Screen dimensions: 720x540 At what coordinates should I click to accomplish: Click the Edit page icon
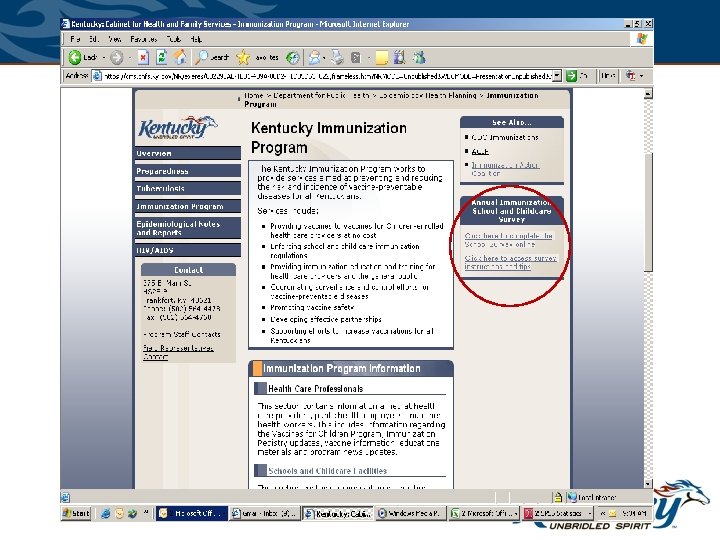pos(356,58)
